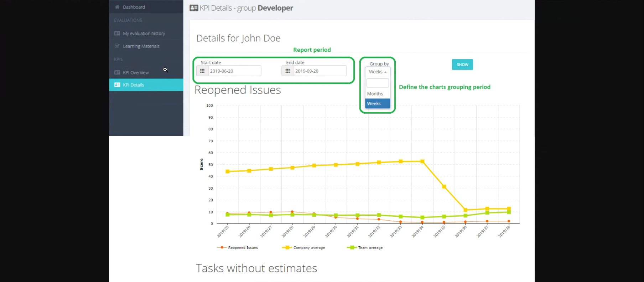Click Team average point at 2019|38

point(509,212)
